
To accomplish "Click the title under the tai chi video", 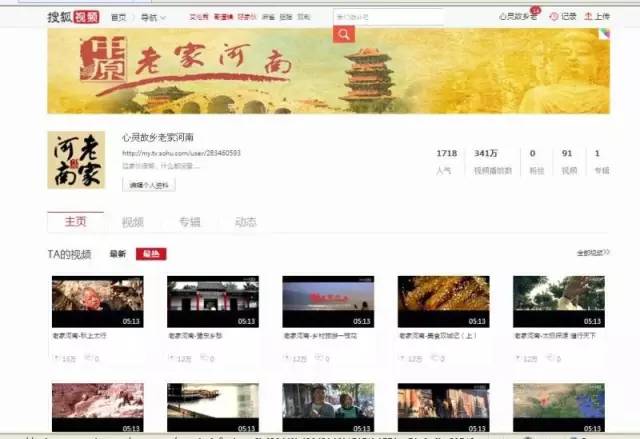I will (555, 335).
